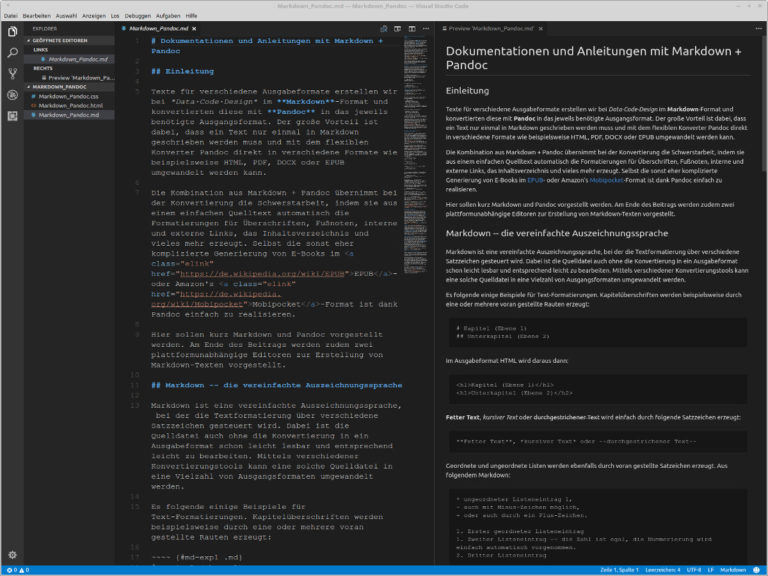Click the preview heading 'Einleitung'

(467, 91)
